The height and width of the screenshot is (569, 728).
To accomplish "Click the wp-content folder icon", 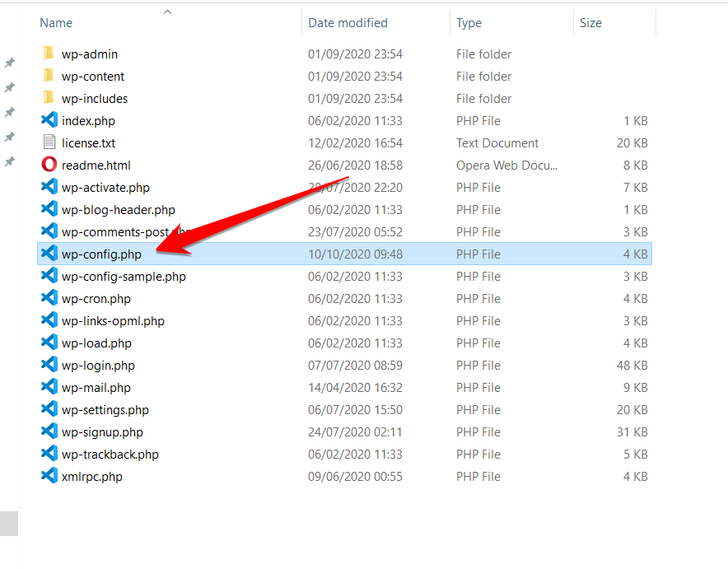I will (x=49, y=76).
